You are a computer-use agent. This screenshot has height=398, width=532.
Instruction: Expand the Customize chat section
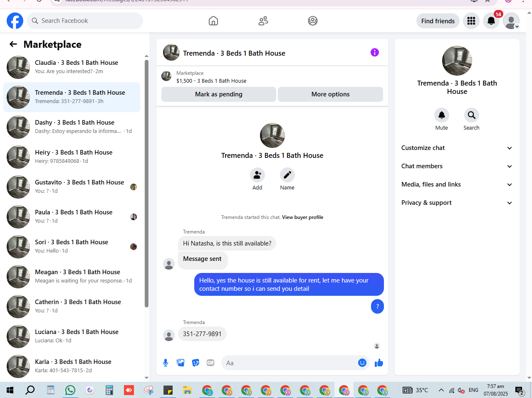click(457, 148)
